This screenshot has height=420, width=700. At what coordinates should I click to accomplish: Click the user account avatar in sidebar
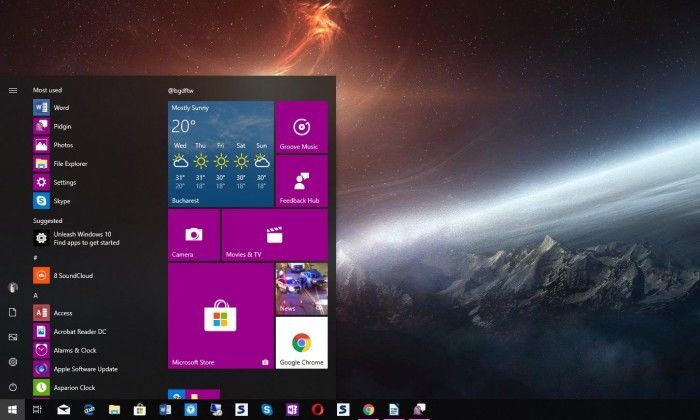(13, 288)
